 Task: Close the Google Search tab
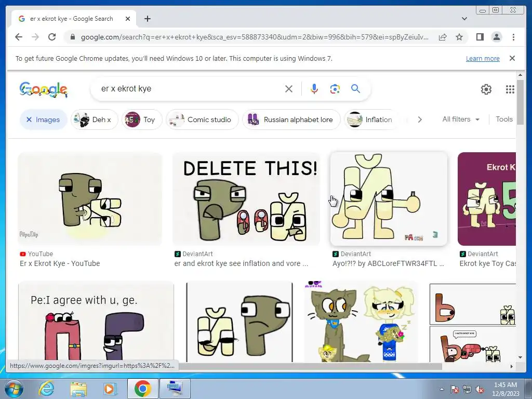[128, 19]
